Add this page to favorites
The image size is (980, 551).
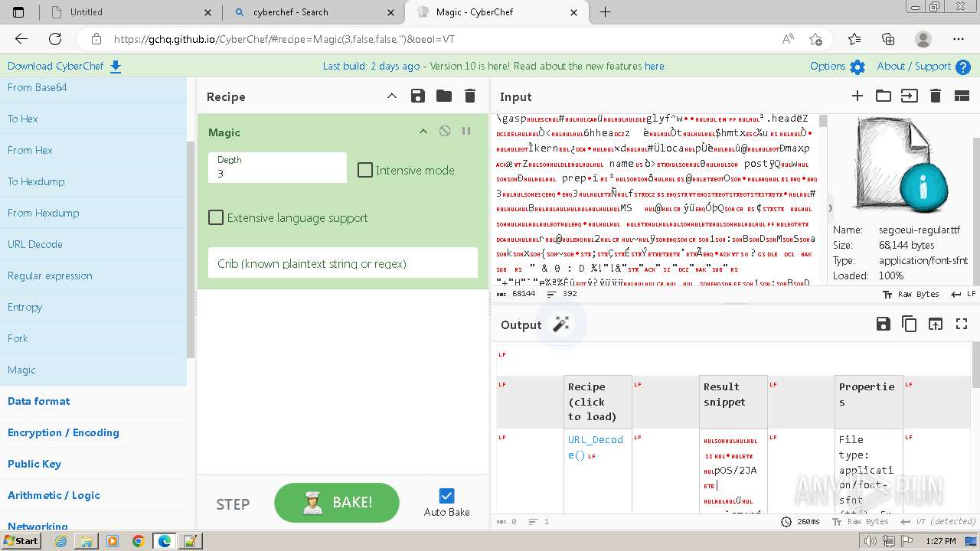point(815,39)
